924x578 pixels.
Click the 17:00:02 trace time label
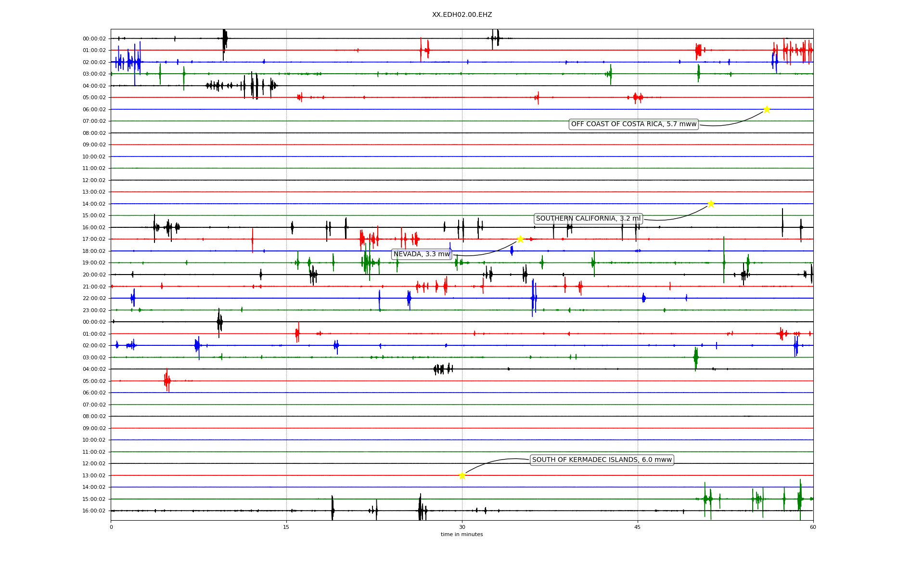point(94,239)
